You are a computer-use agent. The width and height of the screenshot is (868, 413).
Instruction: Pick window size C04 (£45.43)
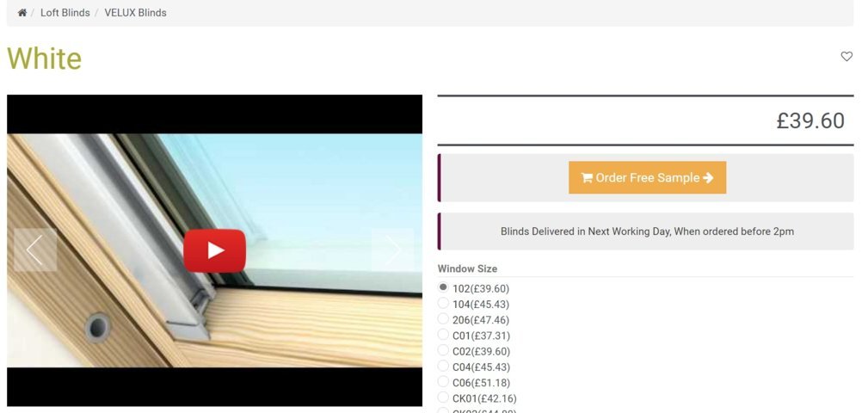point(443,366)
